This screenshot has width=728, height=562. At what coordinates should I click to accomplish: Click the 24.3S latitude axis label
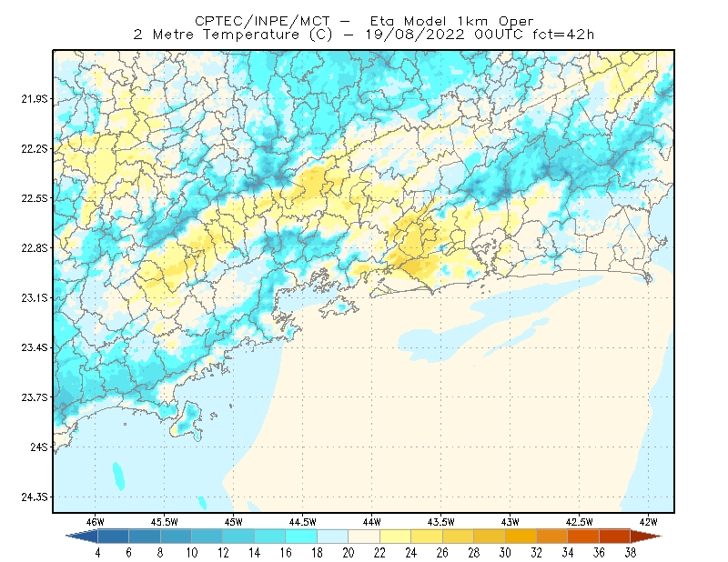click(35, 497)
